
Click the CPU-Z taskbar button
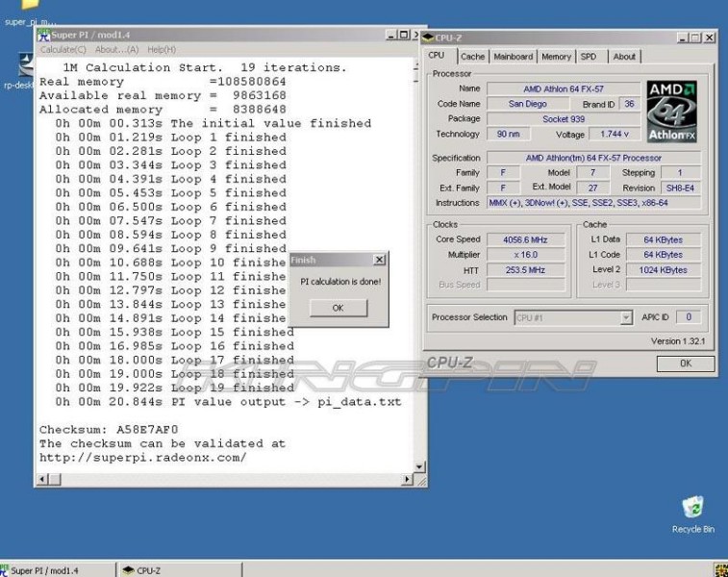(x=181, y=570)
